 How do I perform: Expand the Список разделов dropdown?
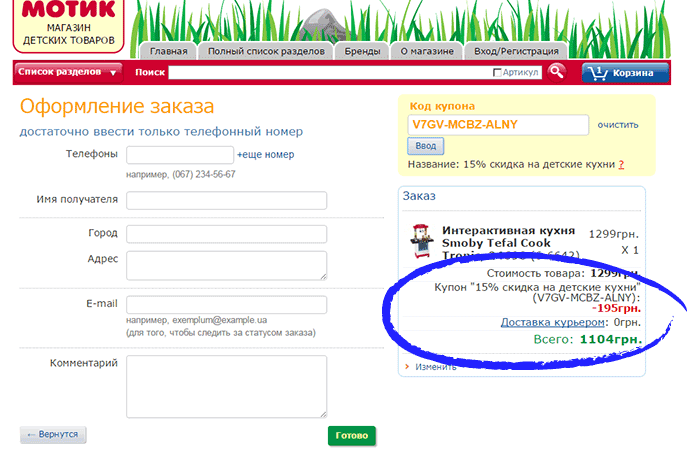[67, 72]
